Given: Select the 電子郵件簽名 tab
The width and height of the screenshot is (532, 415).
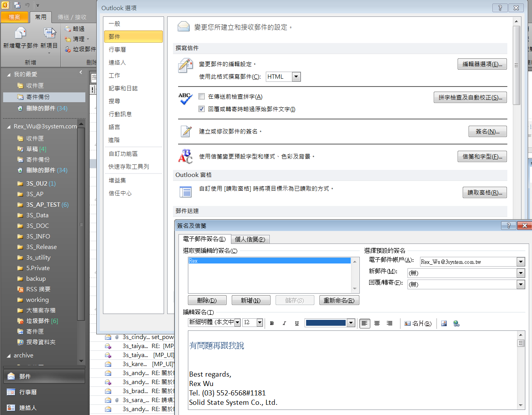Looking at the screenshot, I should coord(204,239).
